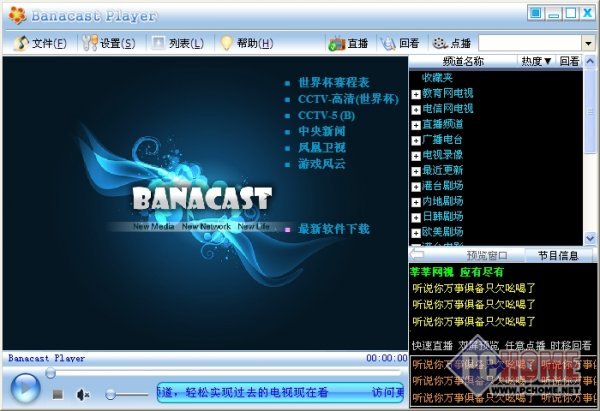600x411 pixels.
Task: Click the 00:00:00 time display
Action: (x=386, y=358)
